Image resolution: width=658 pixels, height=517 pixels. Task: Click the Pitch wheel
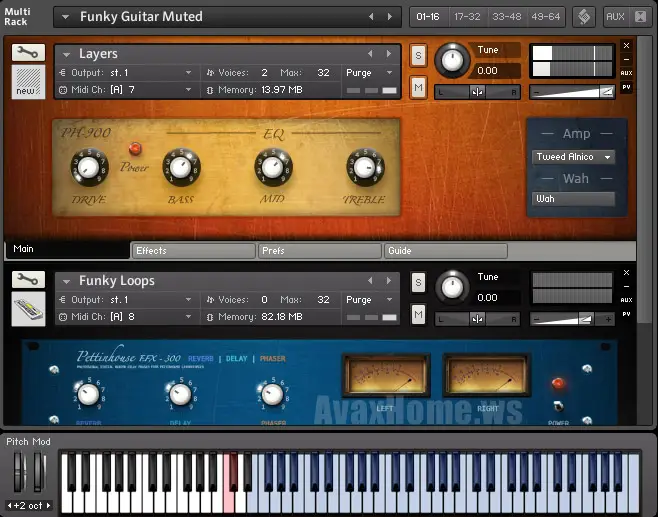click(18, 471)
